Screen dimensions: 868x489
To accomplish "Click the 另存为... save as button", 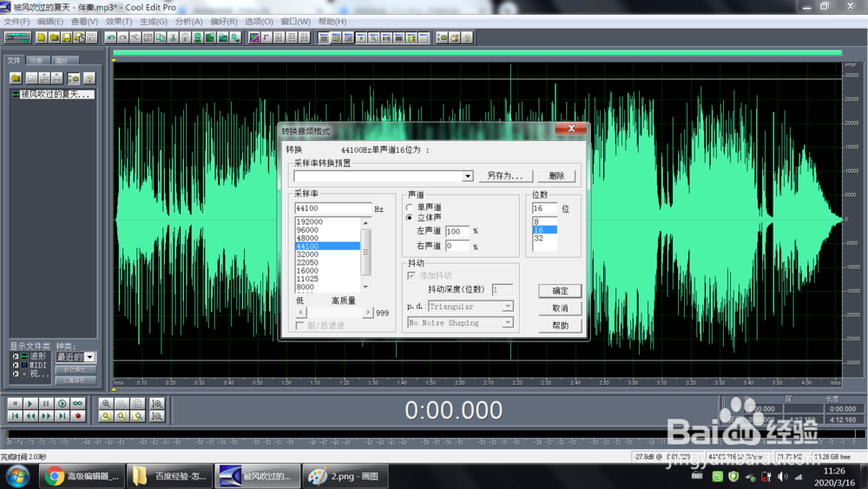I will pyautogui.click(x=505, y=175).
